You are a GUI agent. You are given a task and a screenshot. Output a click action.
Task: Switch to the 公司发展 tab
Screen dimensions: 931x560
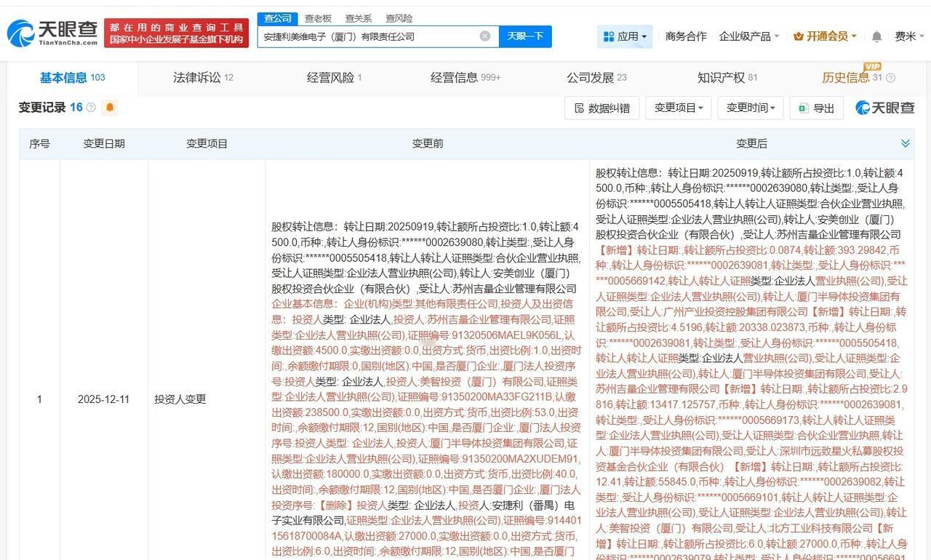[596, 78]
